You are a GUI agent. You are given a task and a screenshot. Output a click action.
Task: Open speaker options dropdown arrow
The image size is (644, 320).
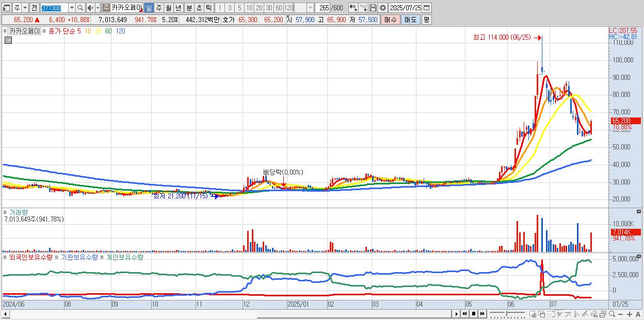point(97,8)
